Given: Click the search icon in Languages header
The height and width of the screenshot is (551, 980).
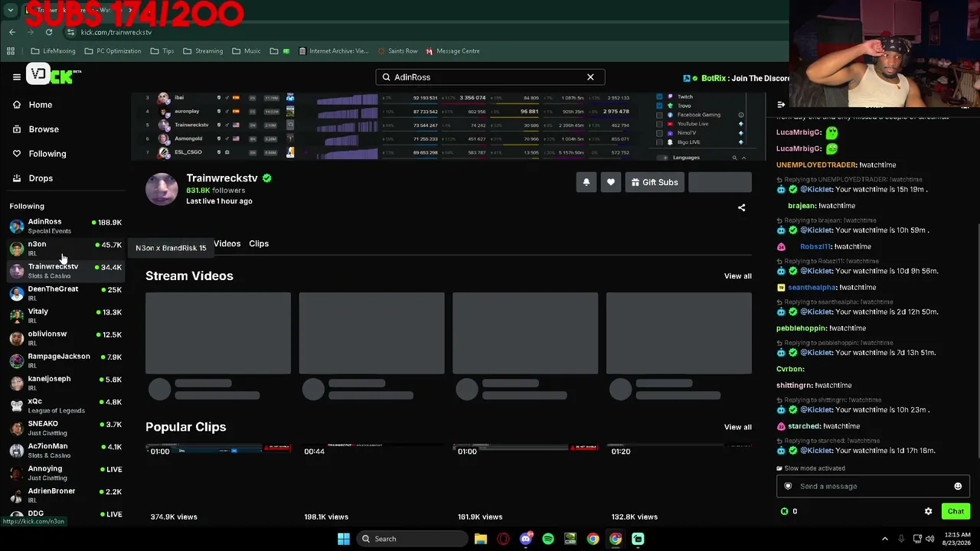Looking at the screenshot, I should 734,158.
